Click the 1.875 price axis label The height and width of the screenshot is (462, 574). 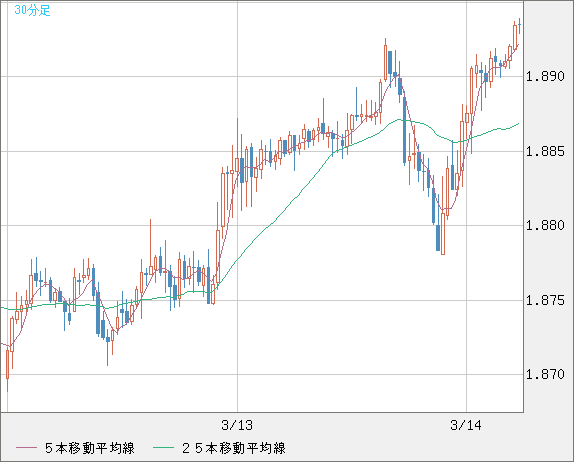pos(545,300)
